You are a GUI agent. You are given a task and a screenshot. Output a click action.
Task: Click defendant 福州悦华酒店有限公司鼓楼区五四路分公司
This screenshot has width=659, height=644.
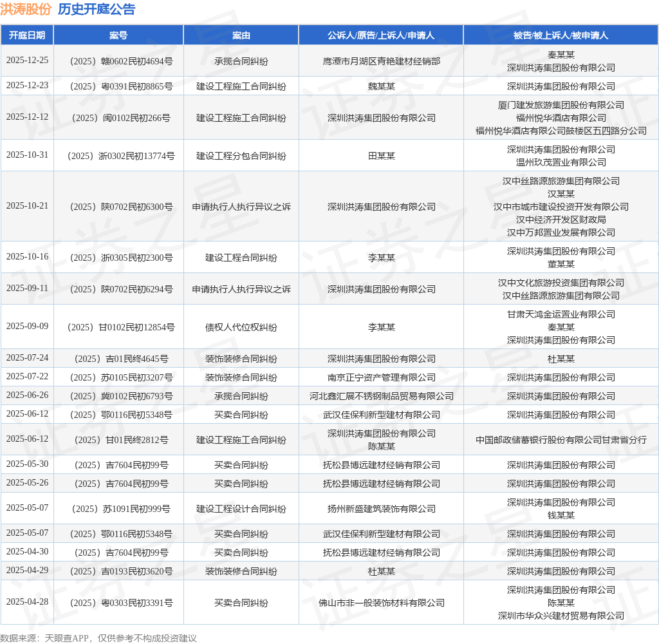(x=561, y=131)
